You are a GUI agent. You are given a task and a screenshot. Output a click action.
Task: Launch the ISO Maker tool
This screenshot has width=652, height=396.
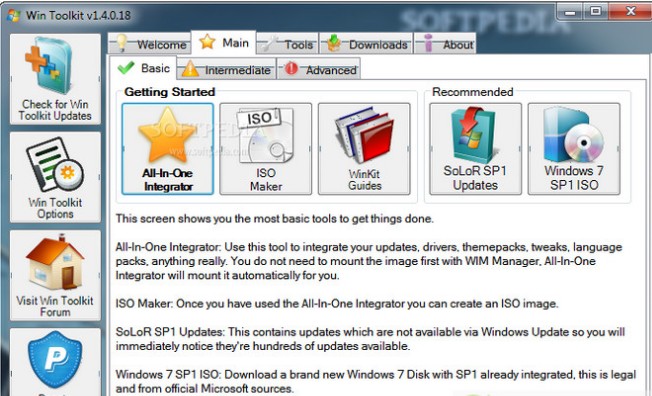pyautogui.click(x=265, y=149)
